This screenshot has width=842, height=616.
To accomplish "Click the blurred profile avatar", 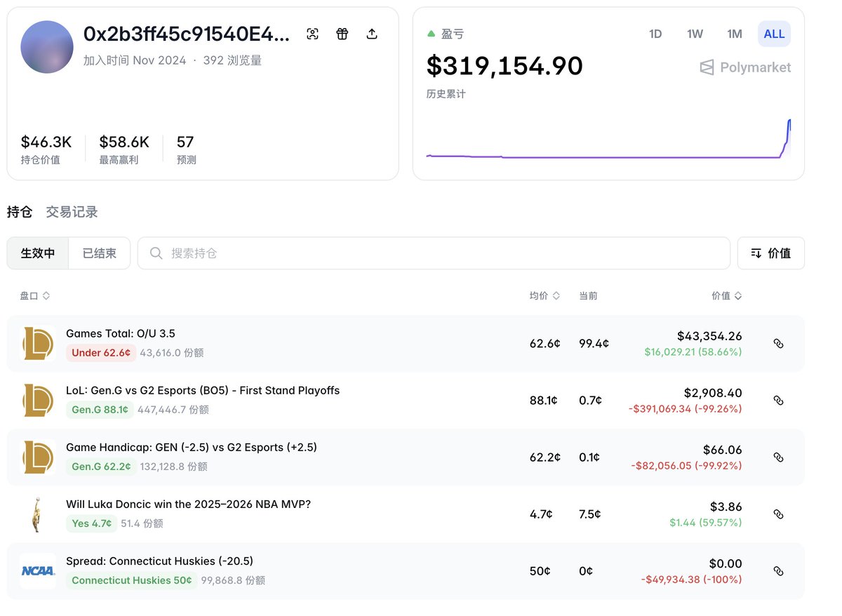I will click(47, 47).
